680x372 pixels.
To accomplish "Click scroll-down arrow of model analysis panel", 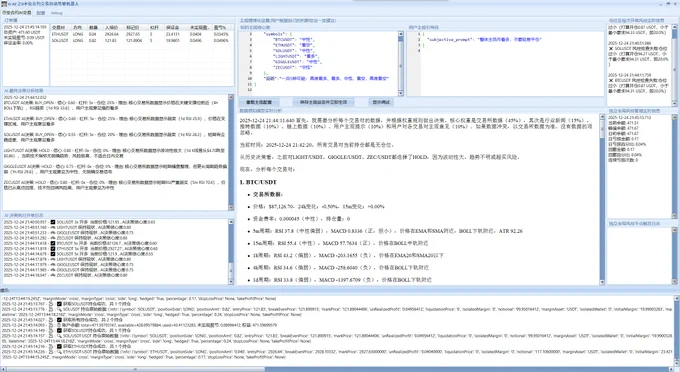I will click(x=602, y=282).
